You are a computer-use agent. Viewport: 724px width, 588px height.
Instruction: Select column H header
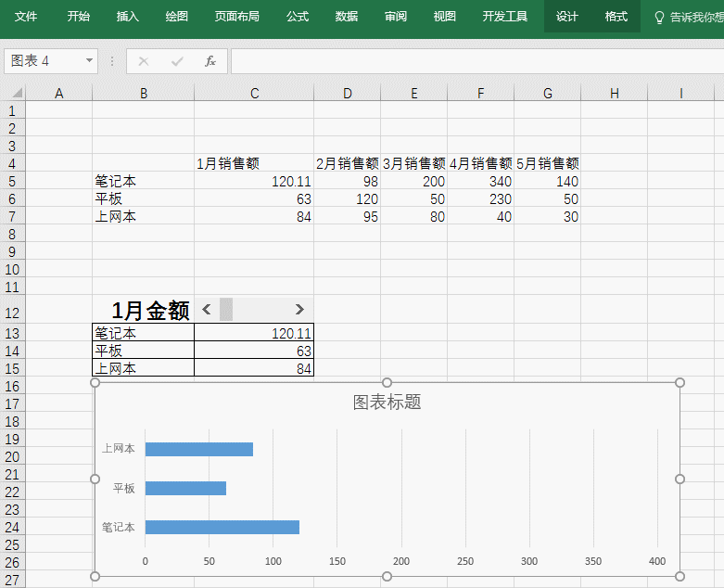coord(614,94)
